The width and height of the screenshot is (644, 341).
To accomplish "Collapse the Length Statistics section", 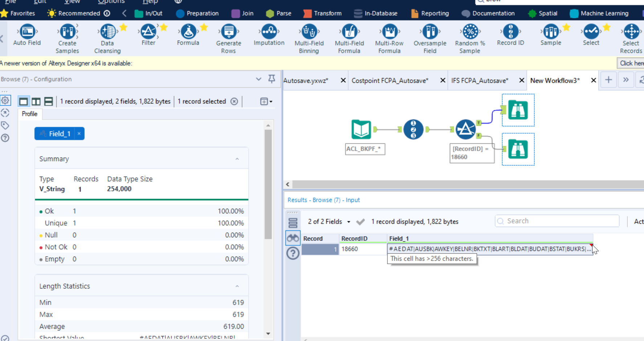I will (x=237, y=286).
